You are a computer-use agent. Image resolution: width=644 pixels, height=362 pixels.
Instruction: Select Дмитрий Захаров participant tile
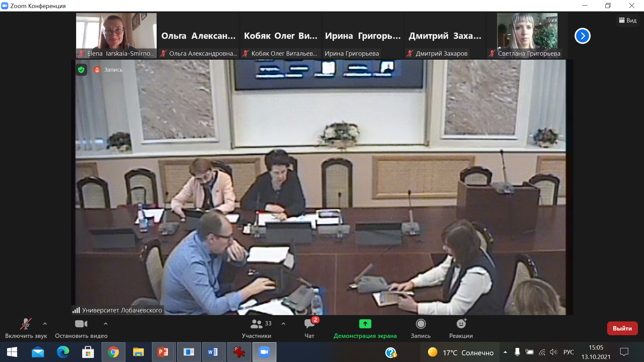[445, 36]
